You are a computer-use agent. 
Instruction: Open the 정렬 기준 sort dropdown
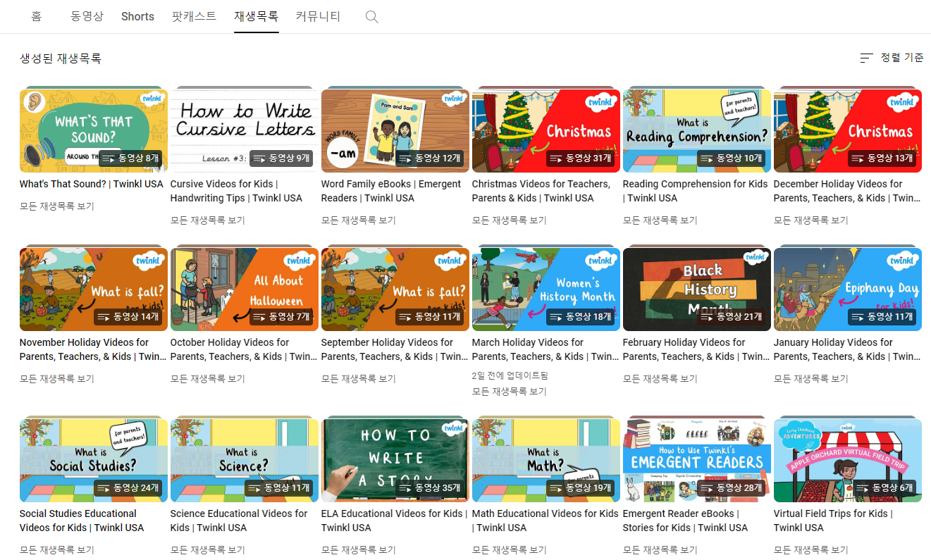point(892,58)
